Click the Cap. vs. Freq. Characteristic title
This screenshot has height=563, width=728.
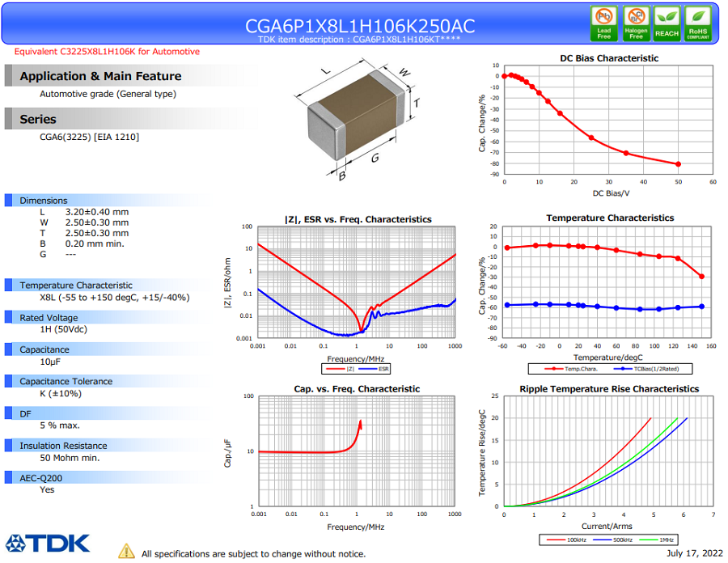coord(357,389)
